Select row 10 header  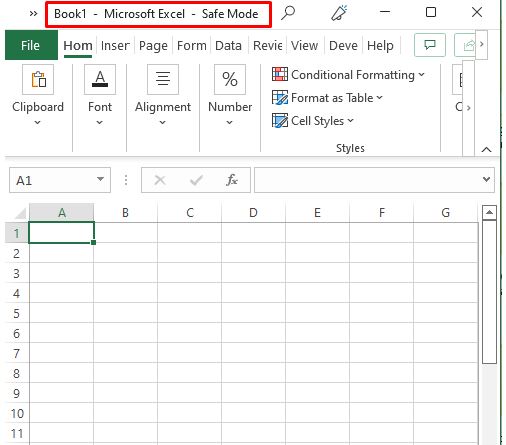click(x=17, y=413)
